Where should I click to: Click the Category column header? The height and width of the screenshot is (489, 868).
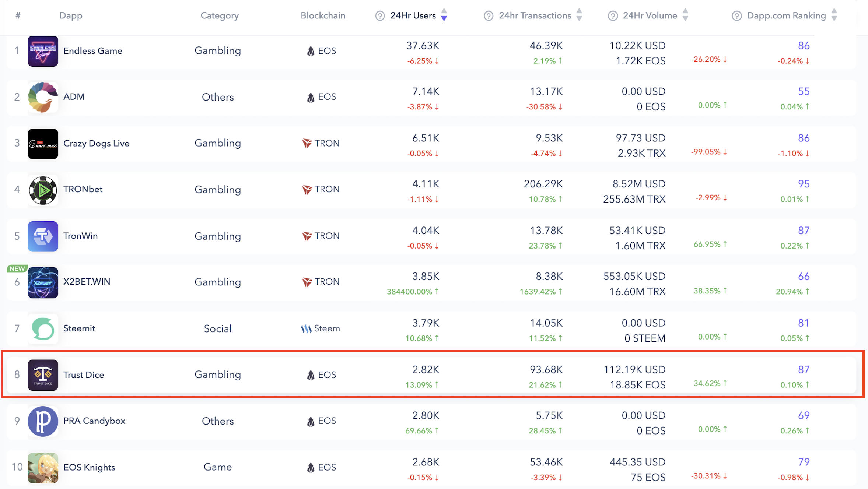pyautogui.click(x=220, y=15)
